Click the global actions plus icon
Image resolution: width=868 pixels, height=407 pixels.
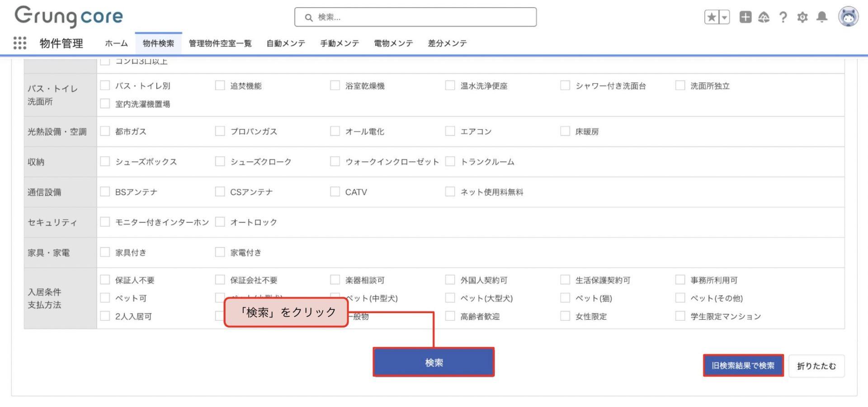point(745,17)
